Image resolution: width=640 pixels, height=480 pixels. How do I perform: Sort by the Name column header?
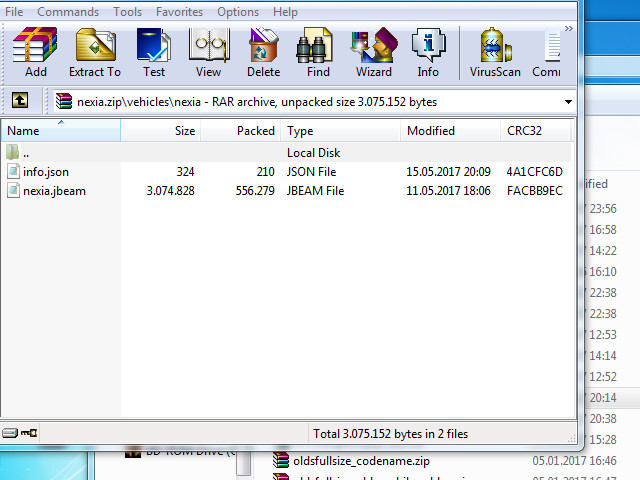(61, 131)
